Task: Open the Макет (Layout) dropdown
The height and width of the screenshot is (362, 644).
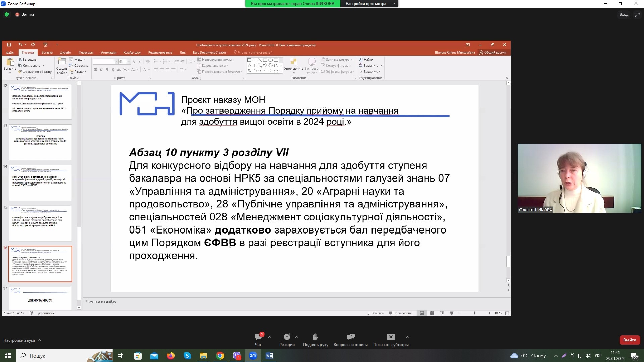Action: click(x=78, y=60)
